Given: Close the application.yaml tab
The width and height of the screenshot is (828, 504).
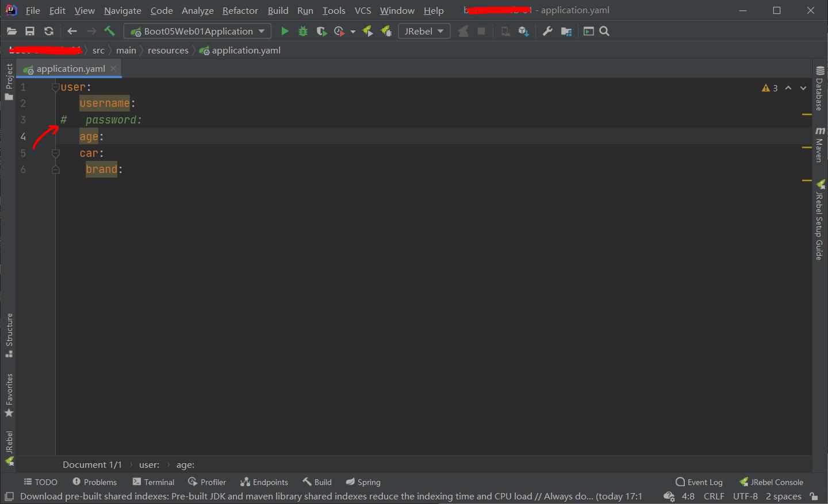Looking at the screenshot, I should (113, 68).
